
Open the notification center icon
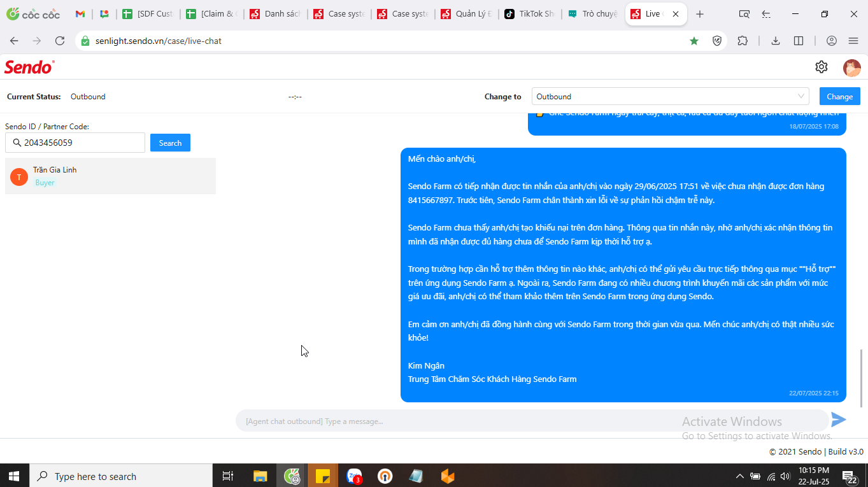[849, 476]
